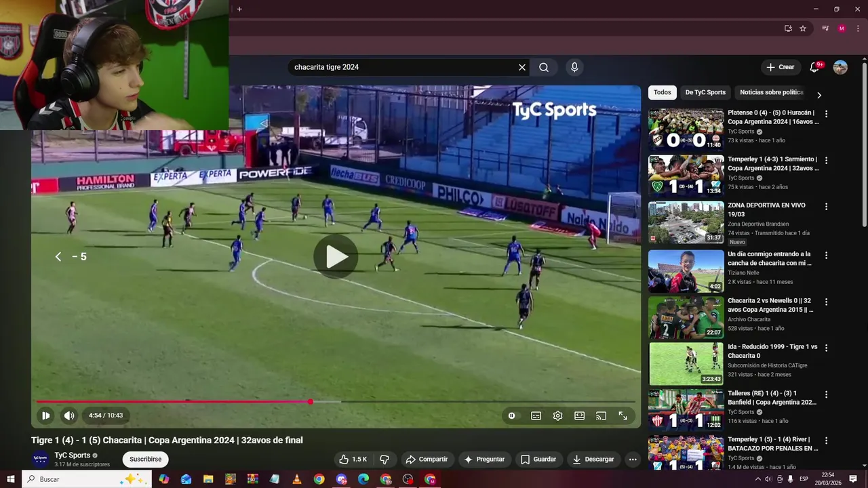
Task: Open more actions ellipsis below the video
Action: click(x=633, y=460)
